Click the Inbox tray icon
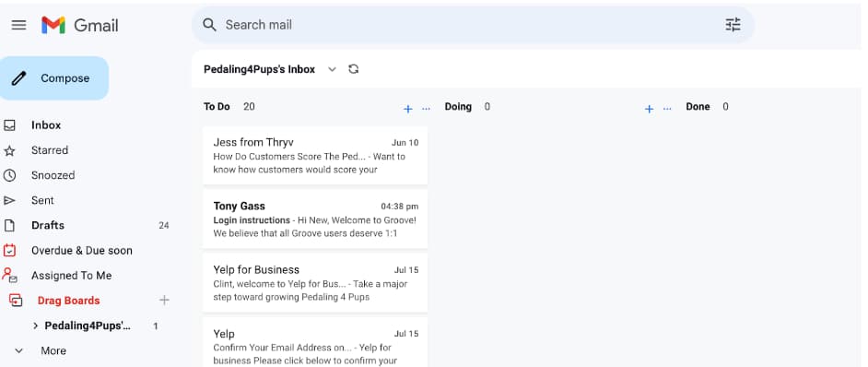 9,125
